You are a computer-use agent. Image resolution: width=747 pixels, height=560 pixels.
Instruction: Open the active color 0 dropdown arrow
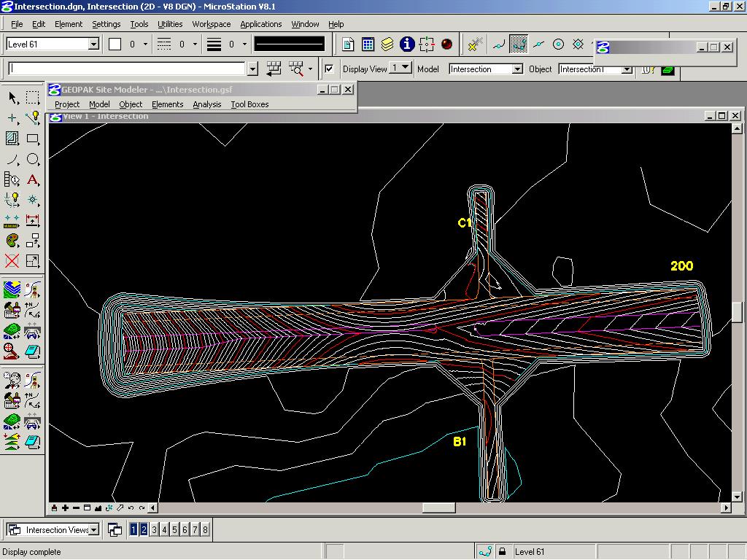[145, 44]
